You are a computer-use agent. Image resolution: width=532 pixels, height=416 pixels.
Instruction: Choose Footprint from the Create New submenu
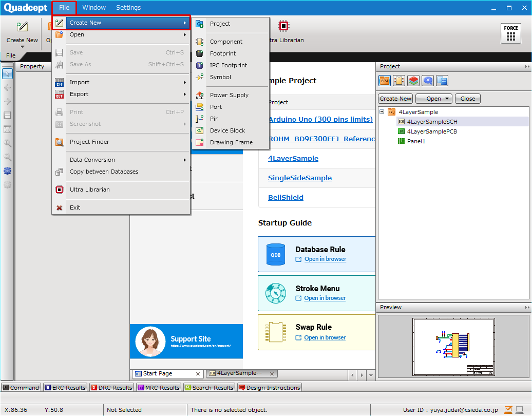tap(223, 53)
